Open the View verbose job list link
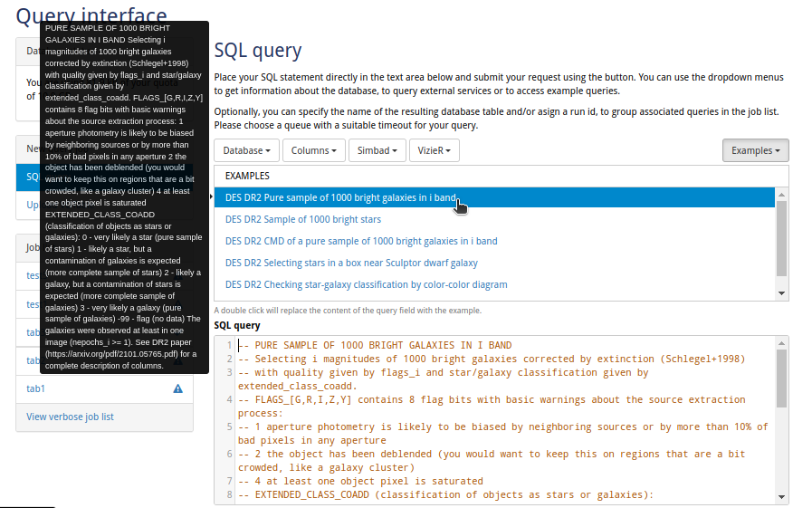Screen dimensions: 812x508 pyautogui.click(x=70, y=417)
